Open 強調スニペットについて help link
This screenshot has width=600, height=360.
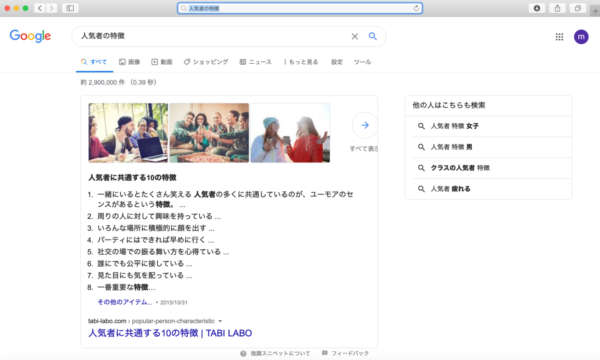pyautogui.click(x=280, y=353)
